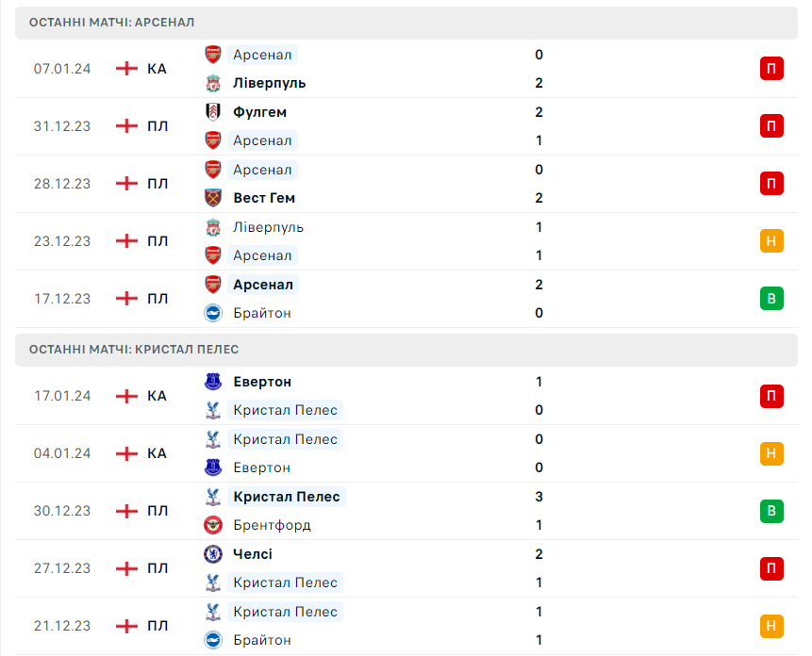Click England flag for 28.12.23 match
Viewport: 812px width, 656px height.
pos(126,184)
